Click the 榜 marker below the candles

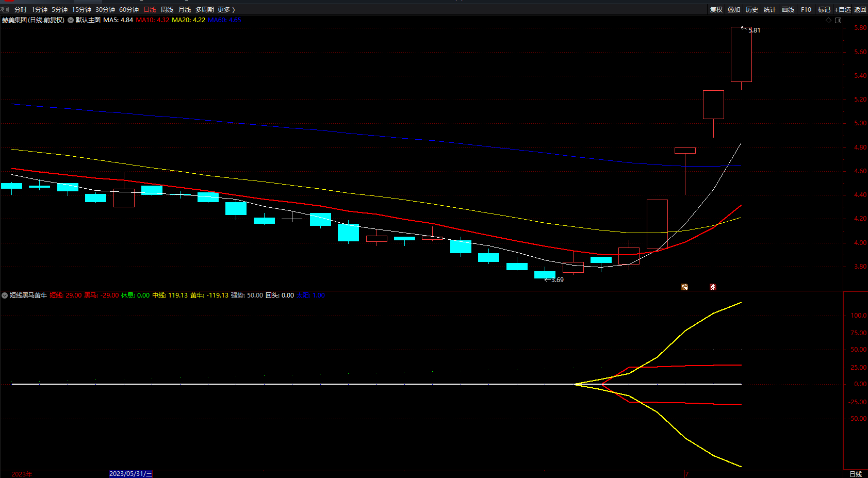tap(685, 287)
